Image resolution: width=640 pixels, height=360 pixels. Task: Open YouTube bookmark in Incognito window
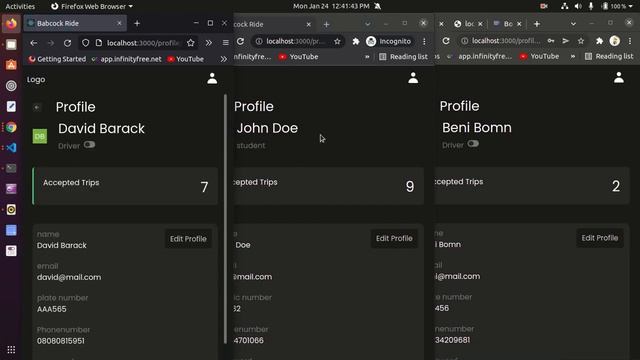(298, 57)
